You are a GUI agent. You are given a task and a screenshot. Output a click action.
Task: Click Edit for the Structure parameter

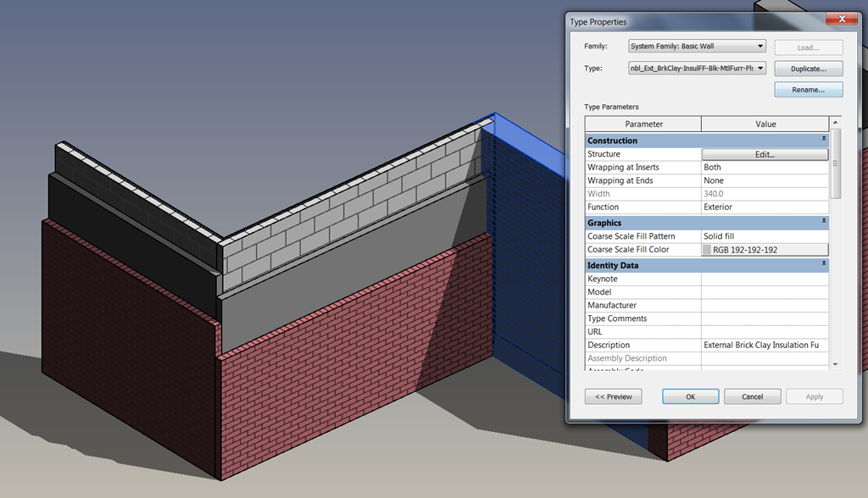(765, 155)
